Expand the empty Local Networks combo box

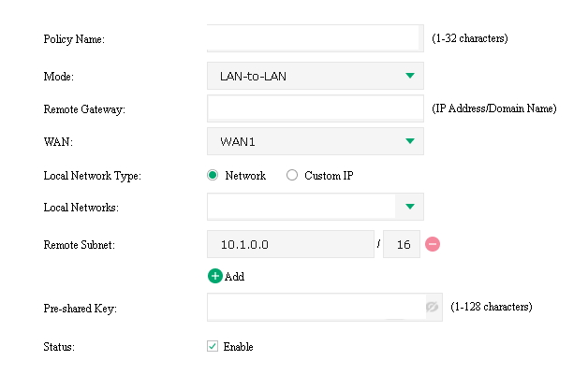[301, 207]
